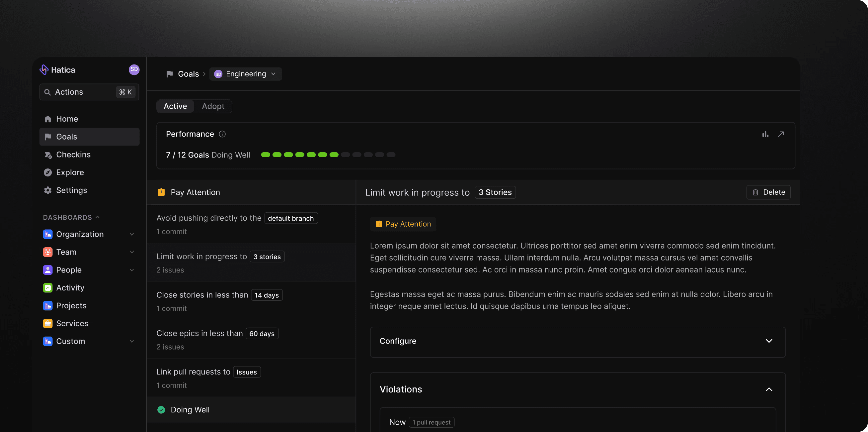Open the Activity dashboard
The image size is (868, 432).
coord(70,288)
